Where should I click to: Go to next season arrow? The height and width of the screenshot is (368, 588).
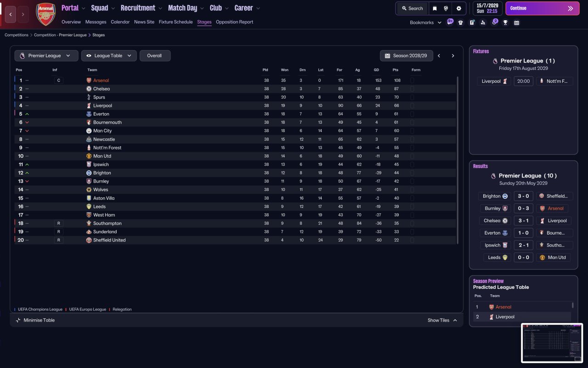(453, 56)
